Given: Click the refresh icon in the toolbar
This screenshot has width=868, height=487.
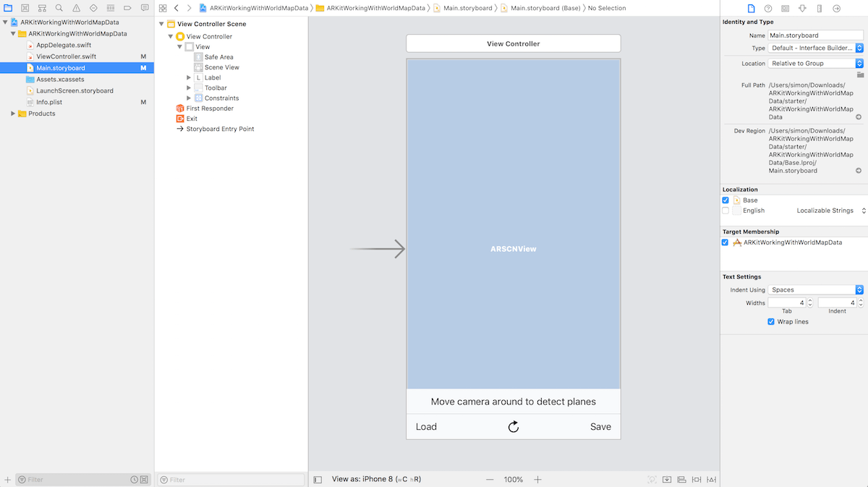Looking at the screenshot, I should (514, 427).
